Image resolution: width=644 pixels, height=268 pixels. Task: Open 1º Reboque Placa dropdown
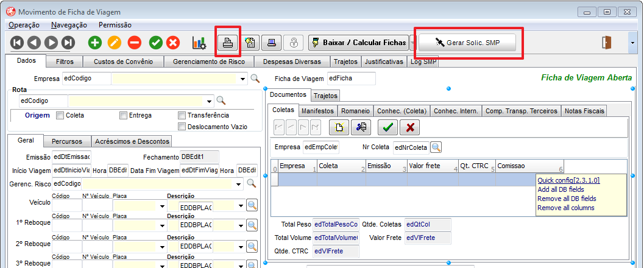(163, 225)
